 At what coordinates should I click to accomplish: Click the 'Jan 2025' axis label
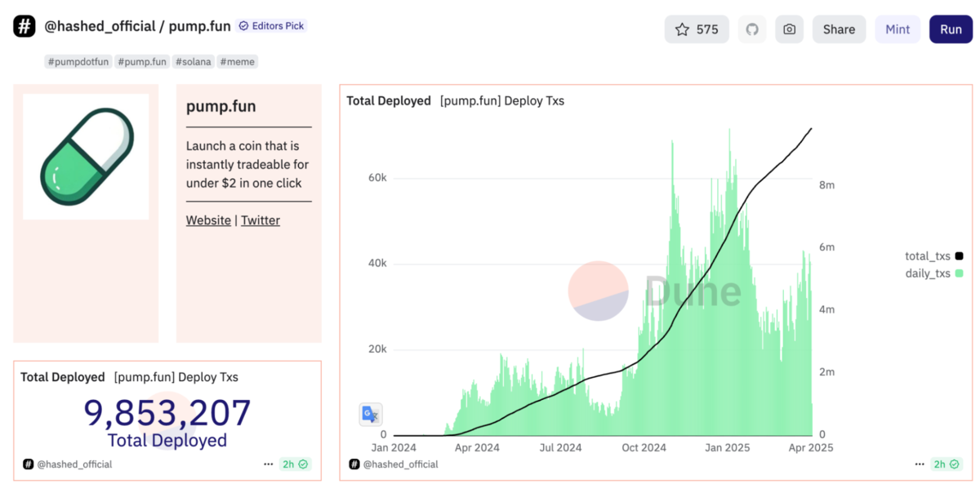727,448
